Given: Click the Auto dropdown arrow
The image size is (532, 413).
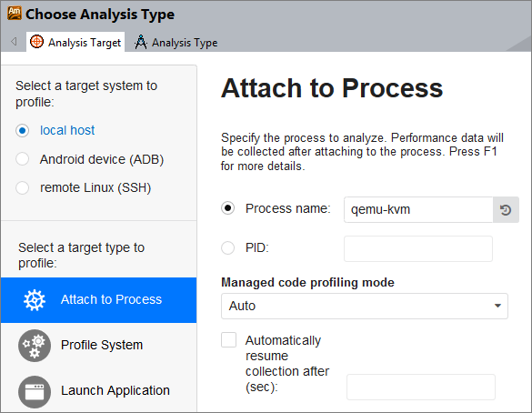Looking at the screenshot, I should pos(497,306).
